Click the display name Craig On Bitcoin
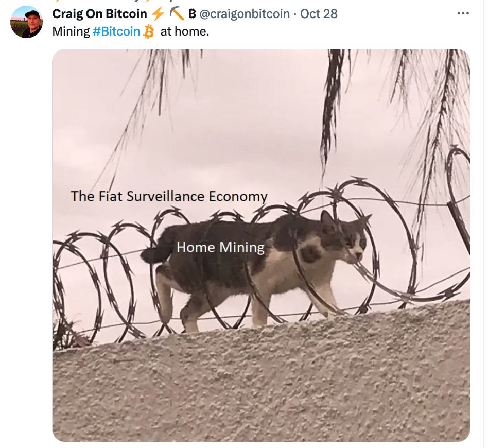Screen dimensions: 488x448 point(99,14)
